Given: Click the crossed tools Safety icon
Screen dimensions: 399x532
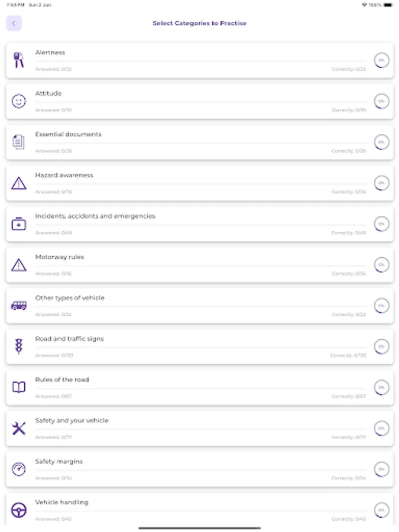Looking at the screenshot, I should (18, 428).
